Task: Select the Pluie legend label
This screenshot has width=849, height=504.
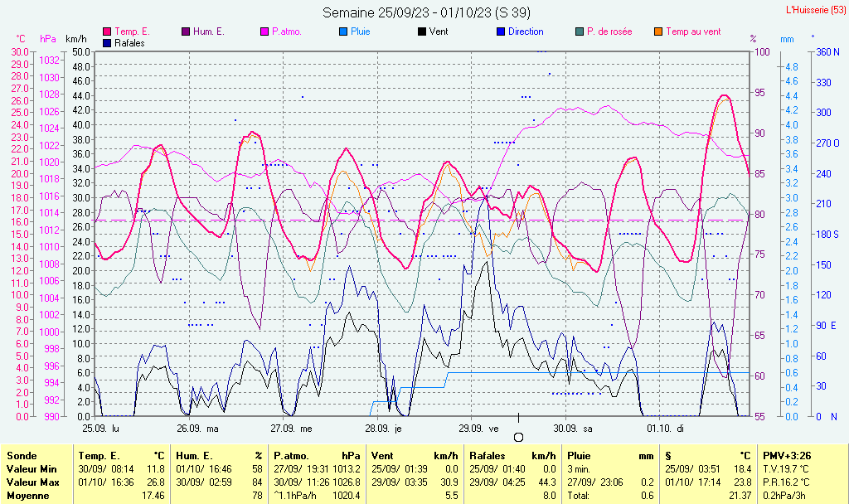Action: 361,32
